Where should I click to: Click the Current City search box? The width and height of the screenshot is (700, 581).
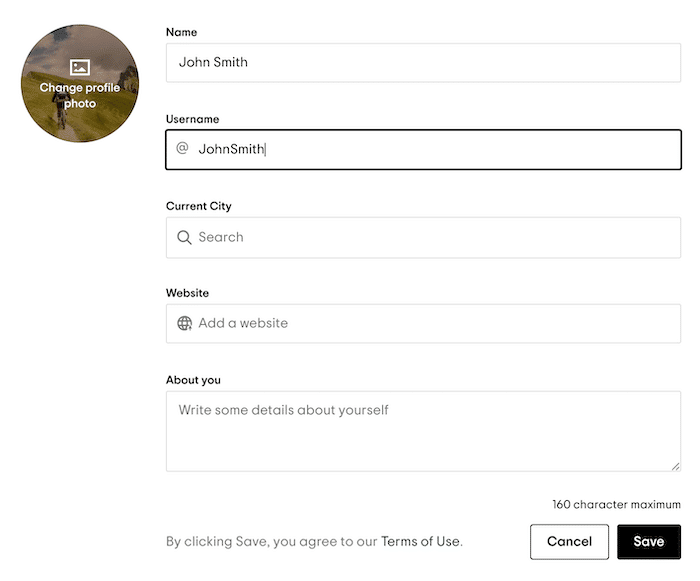[x=423, y=238]
